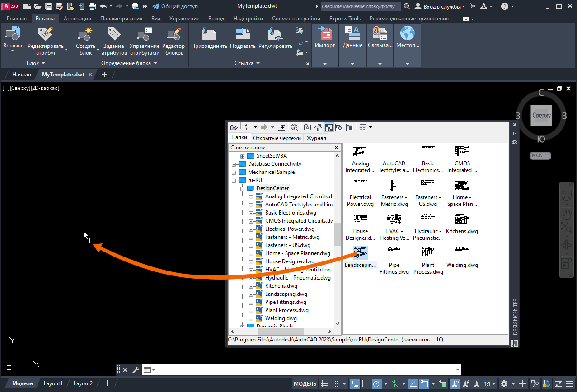Screen dimensions: 577x392
Task: Toggle DesignCenter tree view icon
Action: pos(328,127)
